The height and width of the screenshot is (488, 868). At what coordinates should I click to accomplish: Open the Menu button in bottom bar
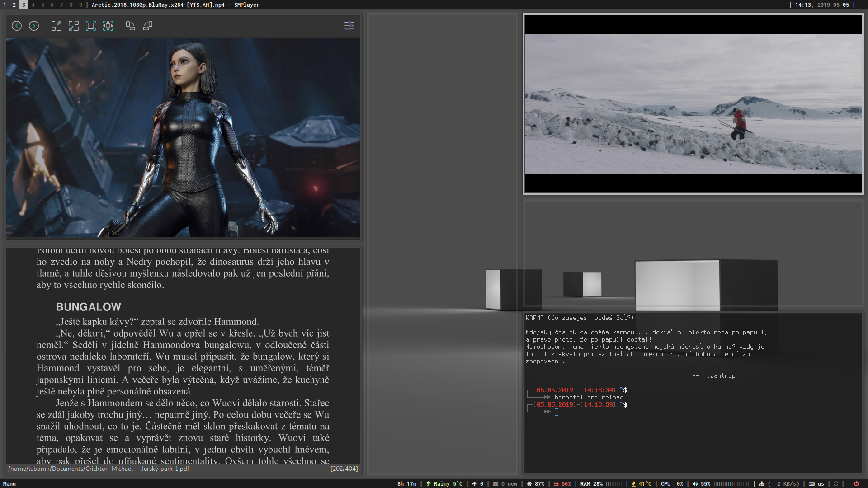pyautogui.click(x=9, y=483)
